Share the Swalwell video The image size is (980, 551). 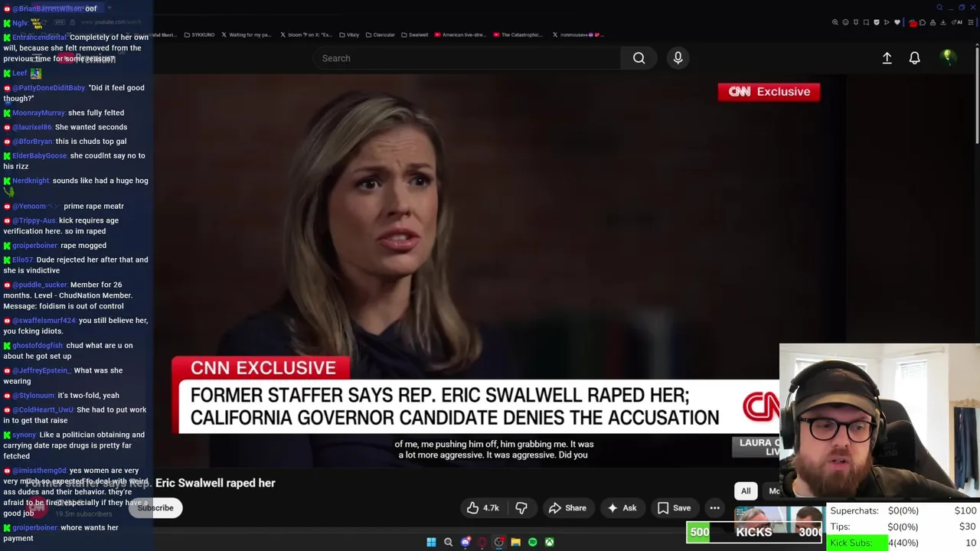(x=567, y=507)
